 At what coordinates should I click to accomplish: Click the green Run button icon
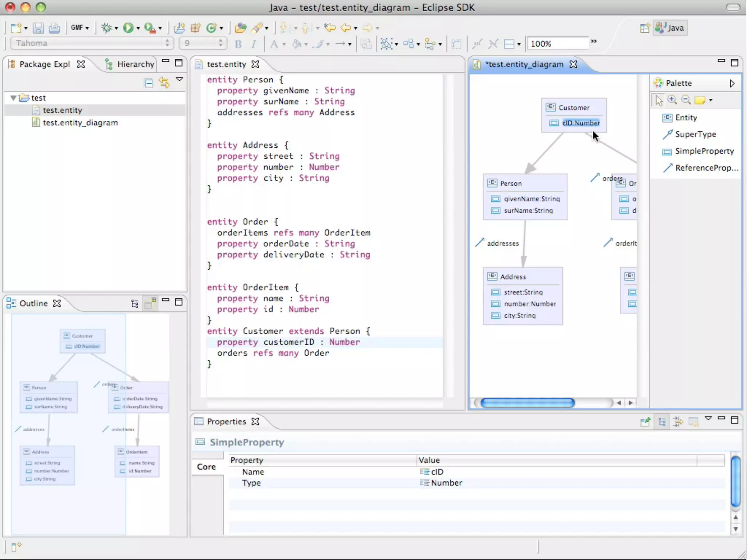pos(128,28)
